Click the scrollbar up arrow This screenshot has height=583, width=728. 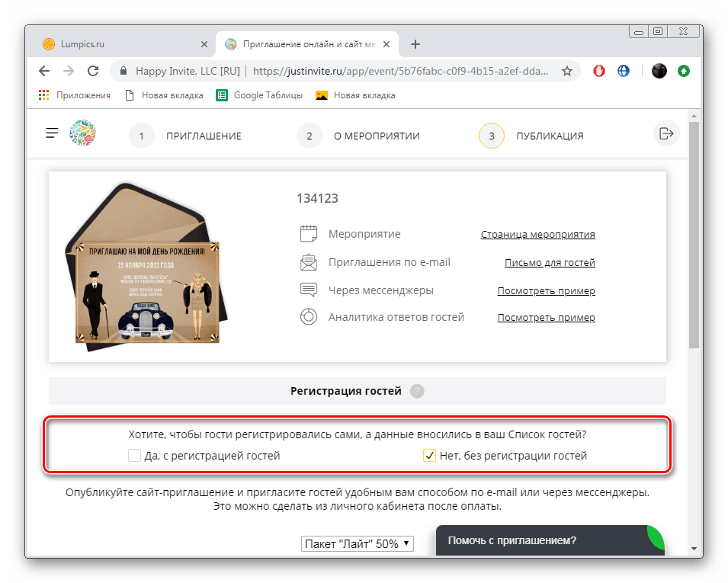tap(694, 116)
